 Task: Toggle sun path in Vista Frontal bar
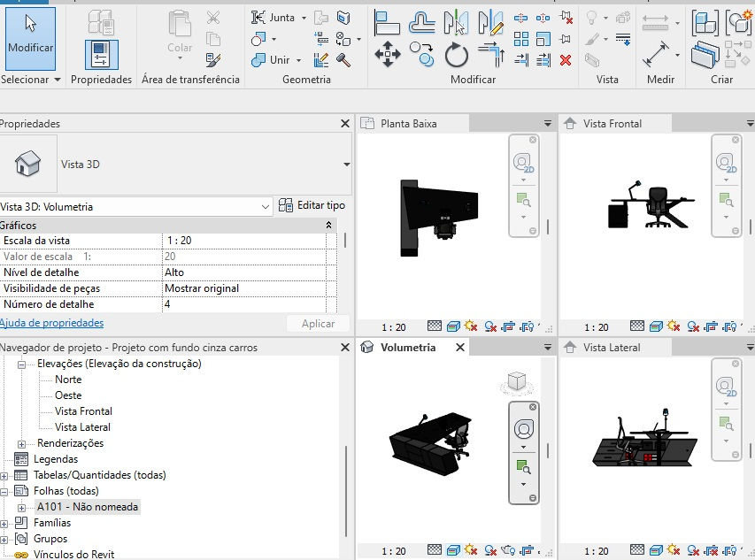tap(674, 326)
